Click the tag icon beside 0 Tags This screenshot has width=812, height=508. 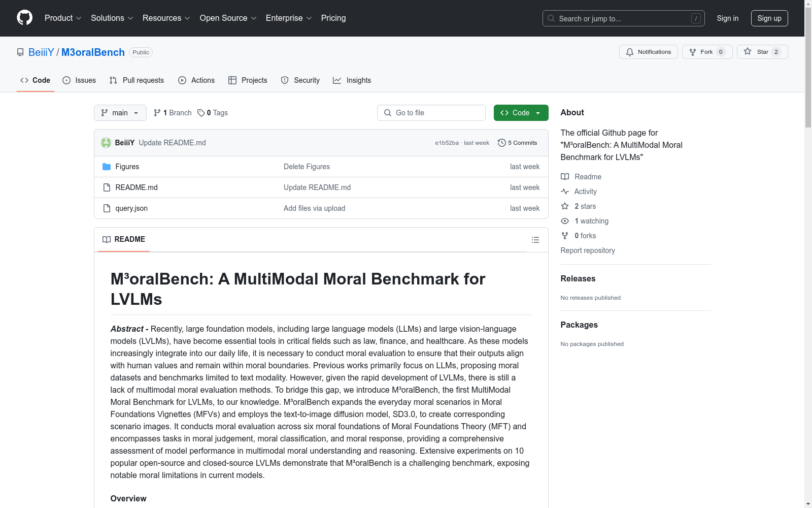tap(201, 113)
